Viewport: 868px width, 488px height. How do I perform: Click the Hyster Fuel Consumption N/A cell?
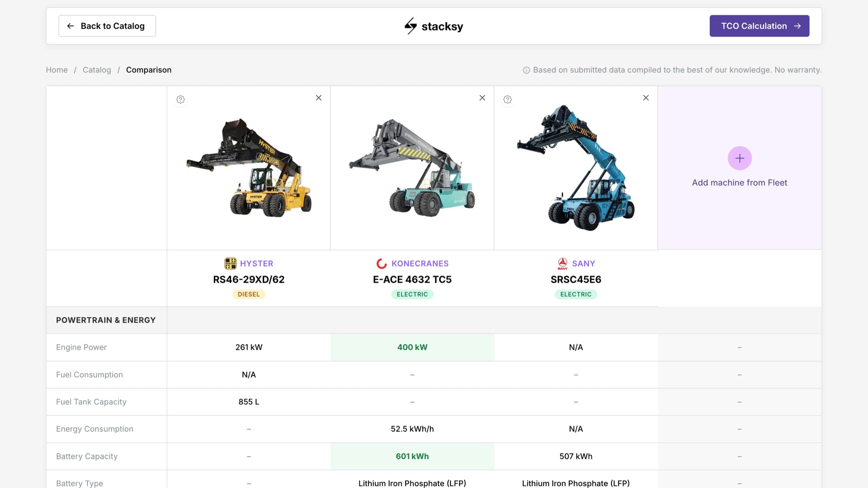249,374
